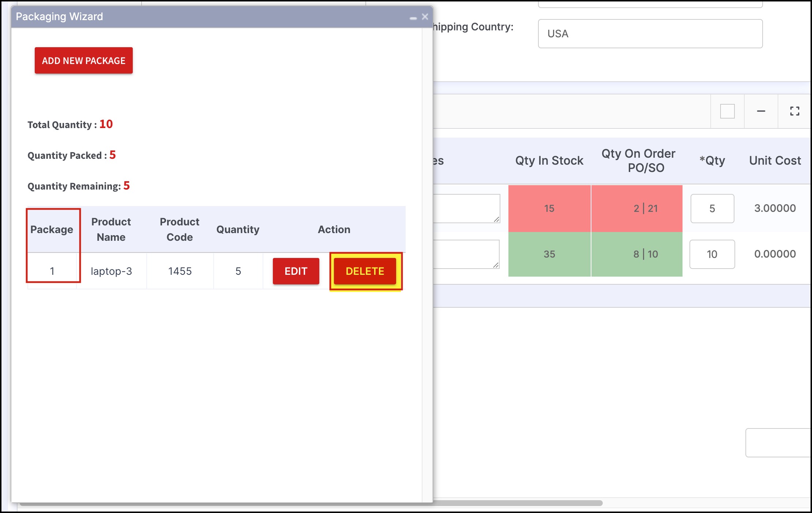Image resolution: width=812 pixels, height=513 pixels.
Task: Close the Packaging Wizard dialog
Action: click(425, 17)
